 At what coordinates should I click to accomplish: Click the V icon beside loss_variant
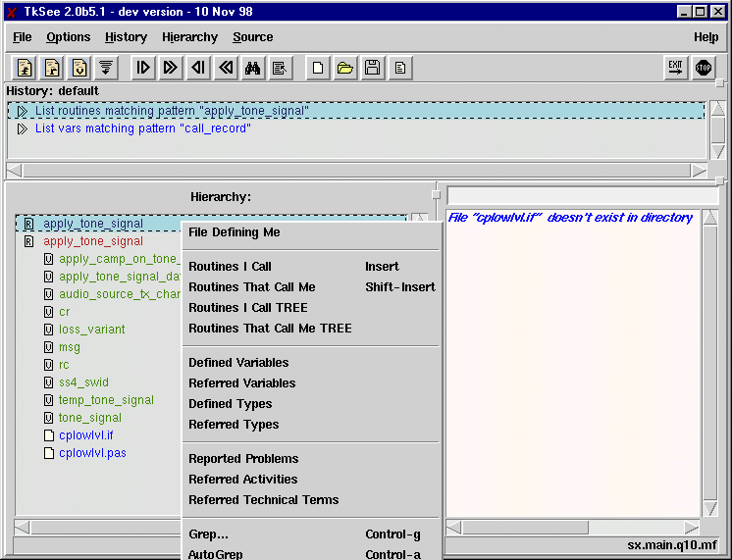tap(48, 330)
